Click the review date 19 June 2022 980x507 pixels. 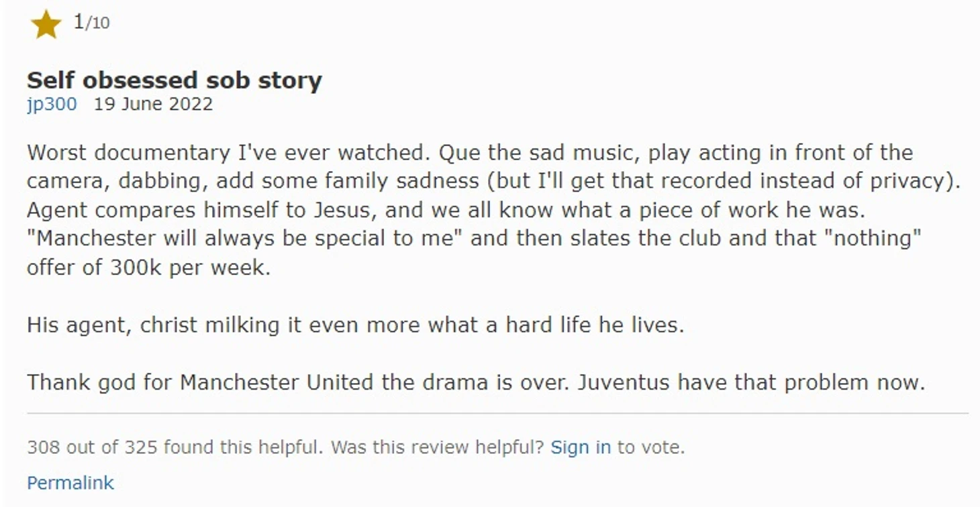coord(153,105)
